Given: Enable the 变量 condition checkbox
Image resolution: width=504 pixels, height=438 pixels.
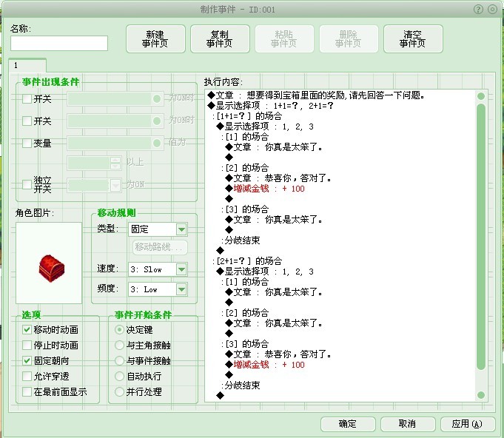Looking at the screenshot, I should pos(27,143).
